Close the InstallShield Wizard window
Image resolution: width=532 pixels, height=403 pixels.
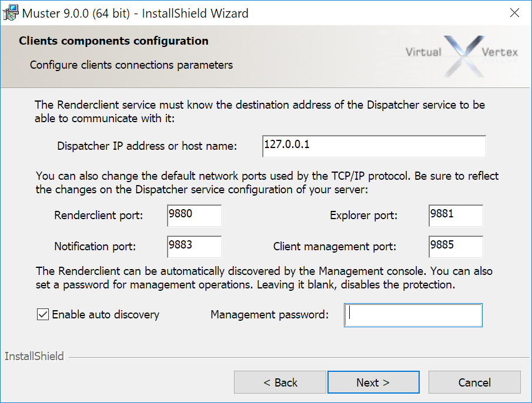point(514,13)
